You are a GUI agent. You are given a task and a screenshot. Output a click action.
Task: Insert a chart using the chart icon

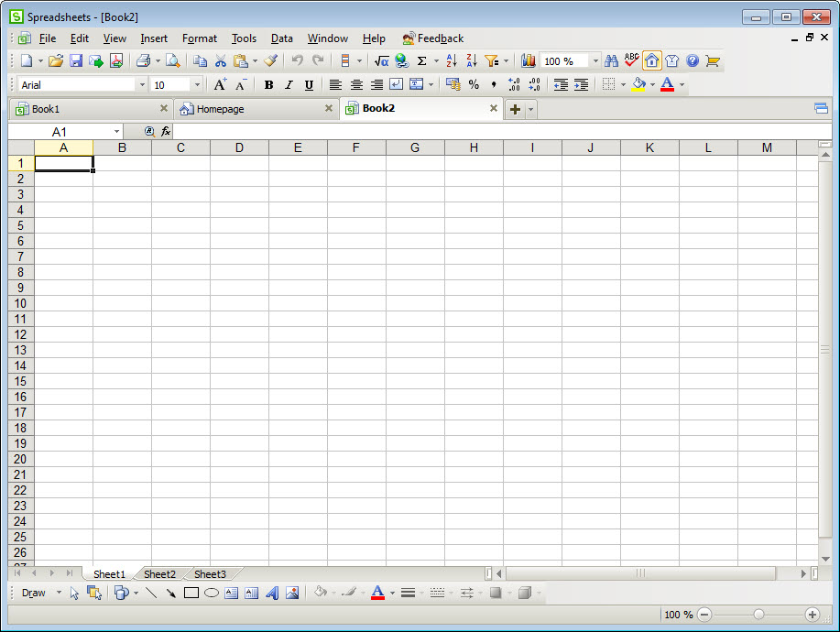coord(529,61)
